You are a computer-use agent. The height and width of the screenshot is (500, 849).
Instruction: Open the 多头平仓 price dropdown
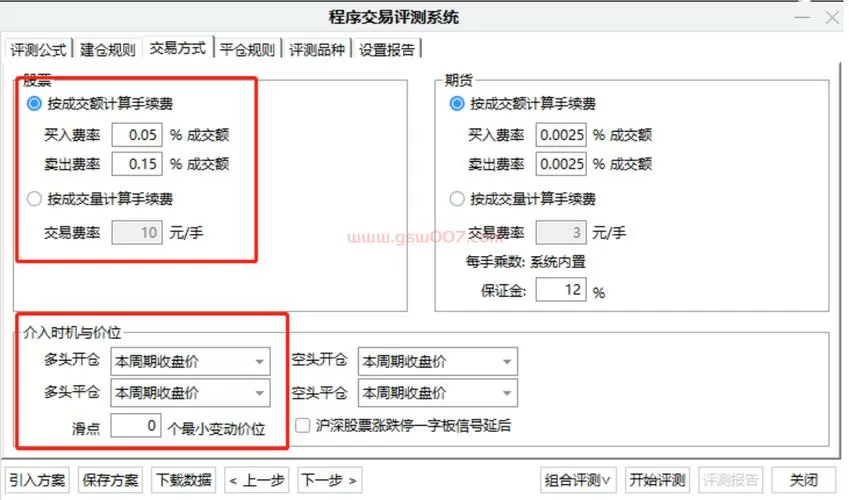pyautogui.click(x=190, y=393)
